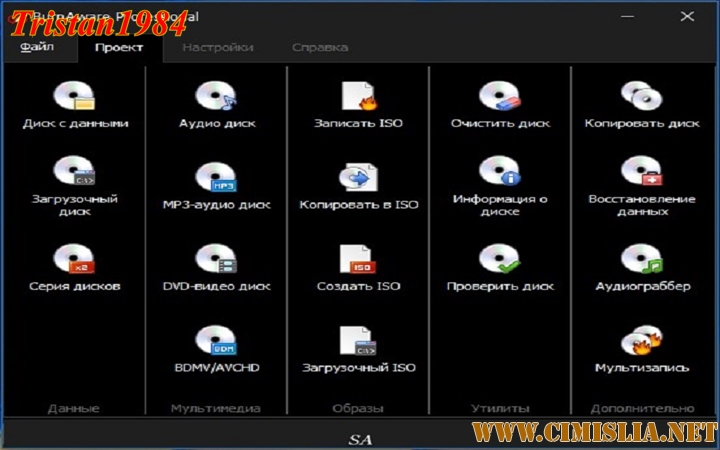Open the Копировать диск tool
This screenshot has height=450, width=720.
(x=641, y=97)
